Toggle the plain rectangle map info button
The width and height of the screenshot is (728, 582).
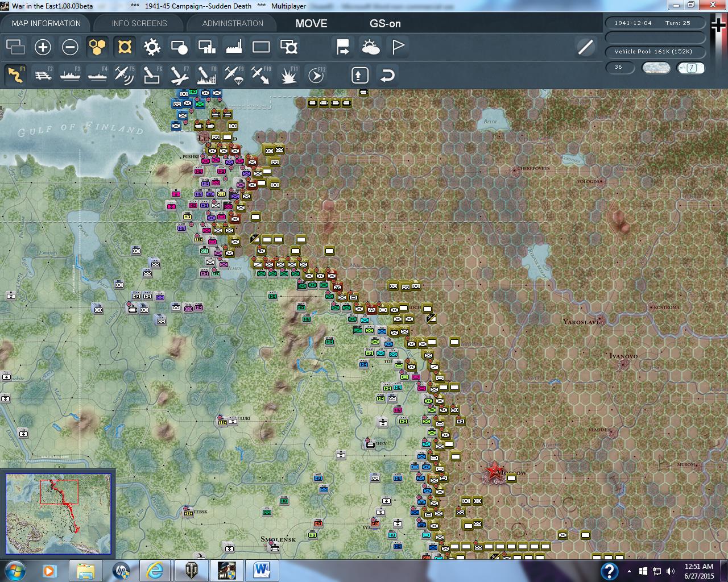(x=261, y=47)
